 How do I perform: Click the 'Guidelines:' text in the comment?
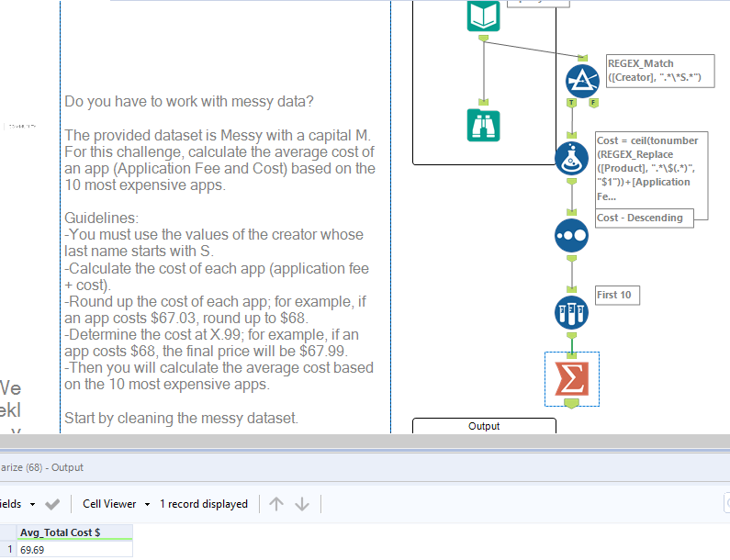[101, 218]
